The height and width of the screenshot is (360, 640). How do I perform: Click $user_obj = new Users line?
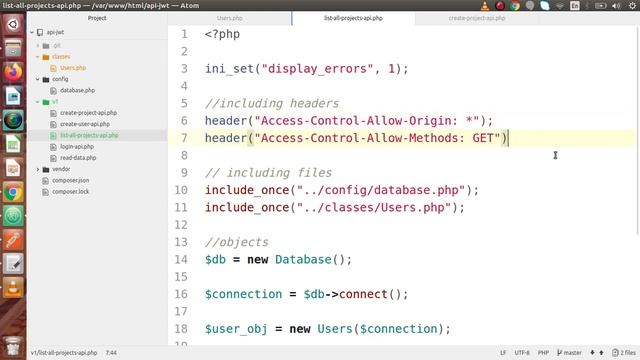328,329
